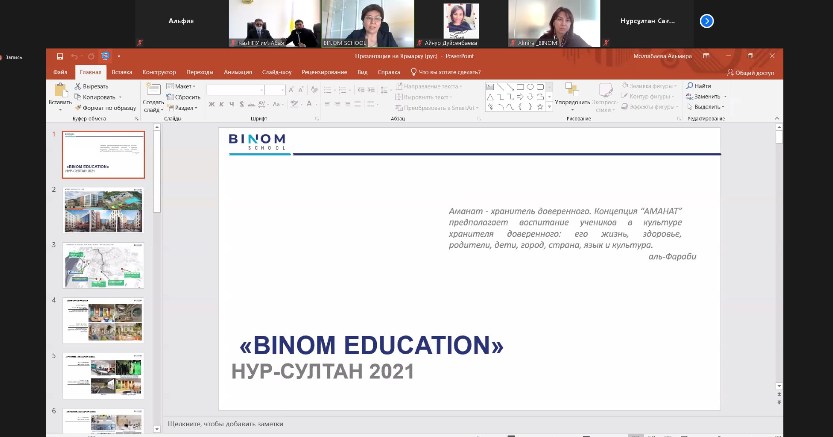Click Заменить (Replace) in editing group
Image resolution: width=833 pixels, height=437 pixels.
706,97
